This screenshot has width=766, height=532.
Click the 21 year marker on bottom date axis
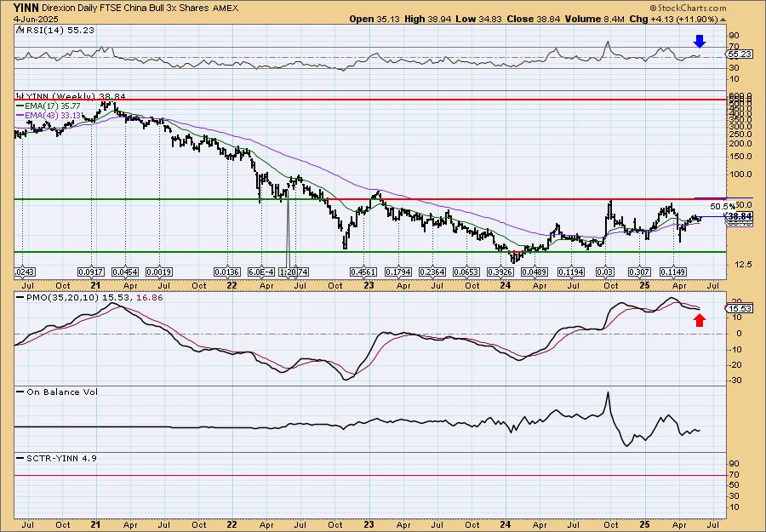[95, 524]
